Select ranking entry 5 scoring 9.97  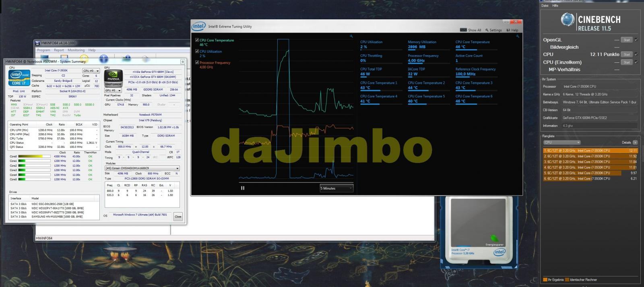tap(590, 173)
